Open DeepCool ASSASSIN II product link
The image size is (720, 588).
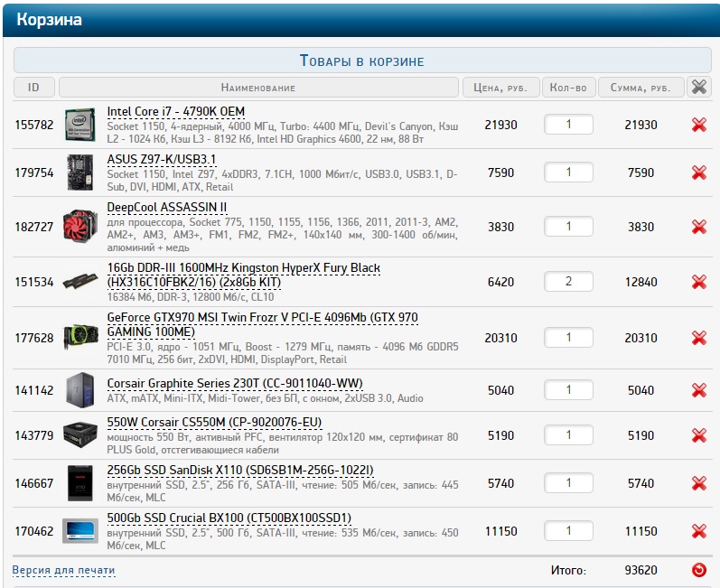[167, 208]
